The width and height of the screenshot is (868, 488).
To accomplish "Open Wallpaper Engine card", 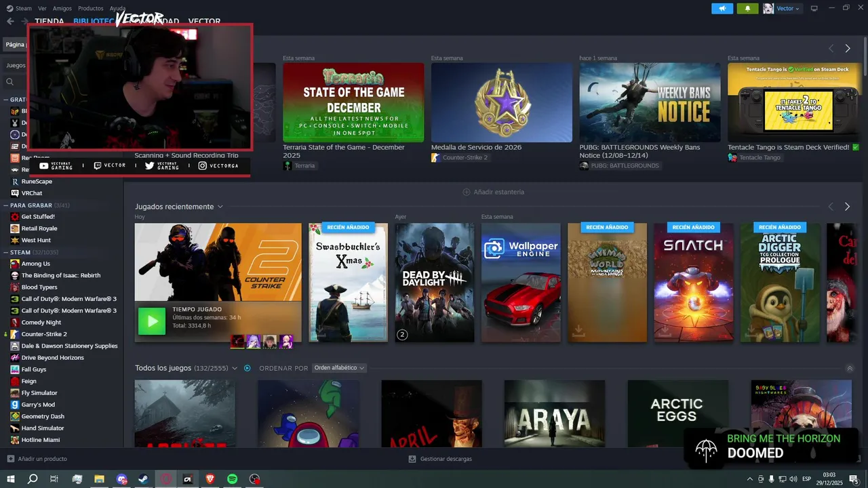I will tap(521, 283).
